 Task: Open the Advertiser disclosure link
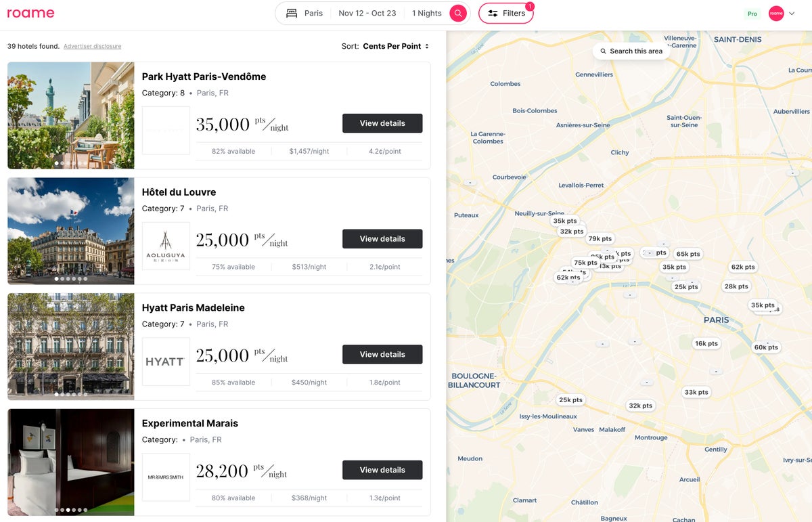pyautogui.click(x=91, y=46)
